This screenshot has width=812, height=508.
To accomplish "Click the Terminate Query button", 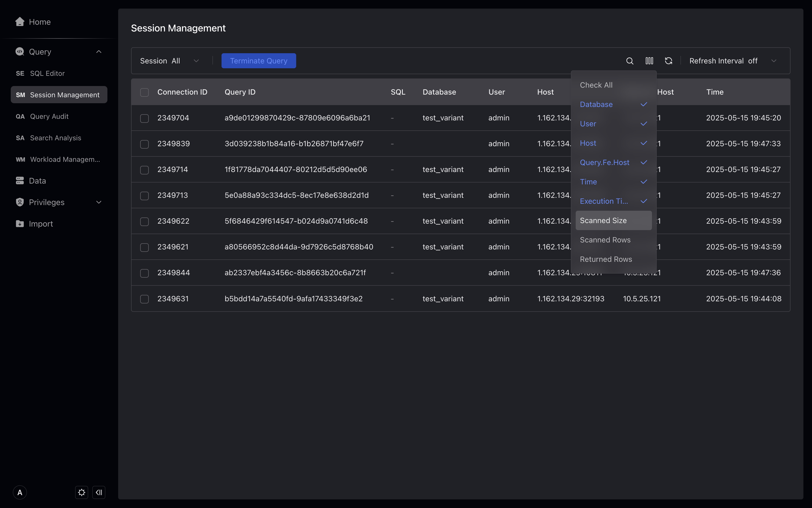I will [259, 61].
